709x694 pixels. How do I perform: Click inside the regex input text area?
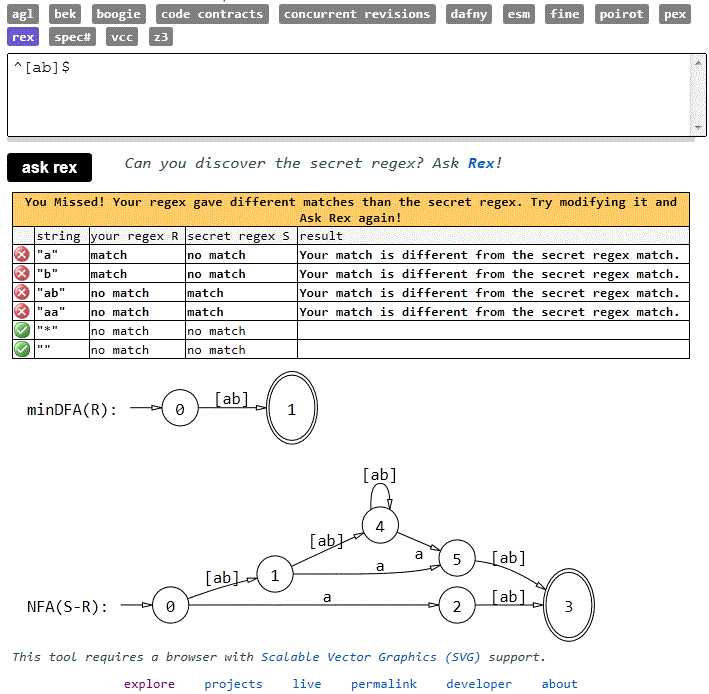[x=340, y=95]
